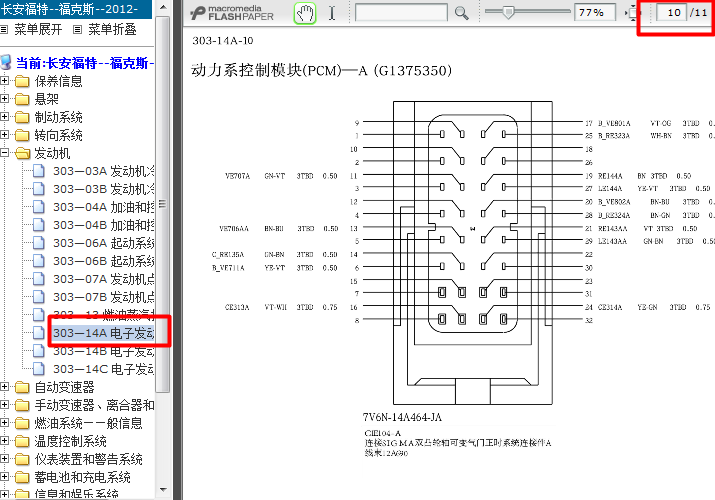Click the page icon beside 303—04A
715x500 pixels.
[x=39, y=207]
